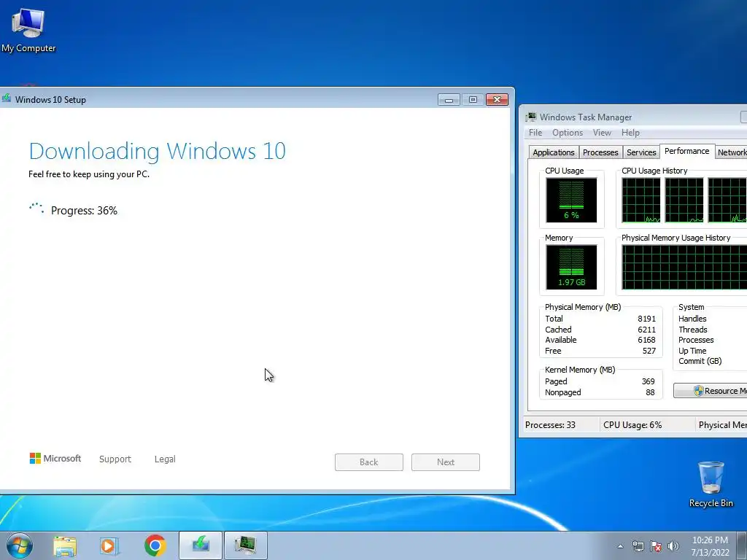This screenshot has width=747, height=560.
Task: Maximize the Windows 10 Setup window
Action: pyautogui.click(x=473, y=99)
